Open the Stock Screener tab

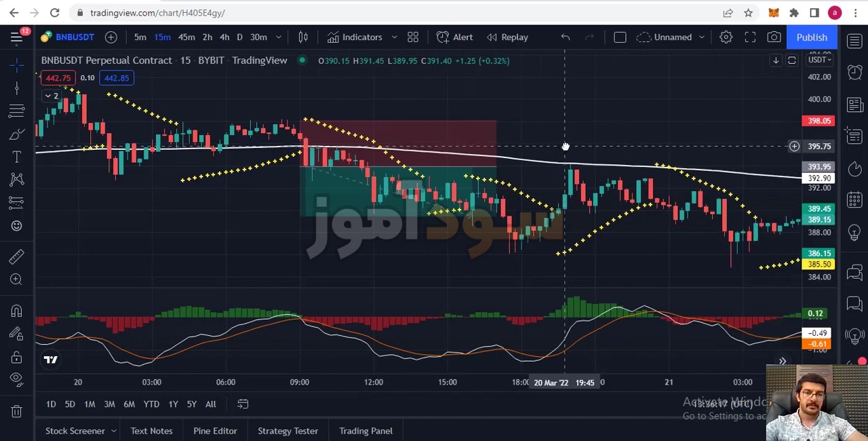coord(75,431)
